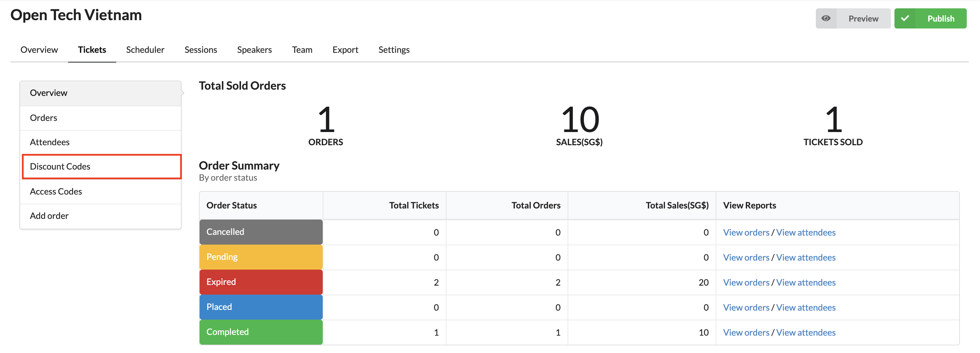
Task: Open the Sessions tab
Action: pos(201,50)
